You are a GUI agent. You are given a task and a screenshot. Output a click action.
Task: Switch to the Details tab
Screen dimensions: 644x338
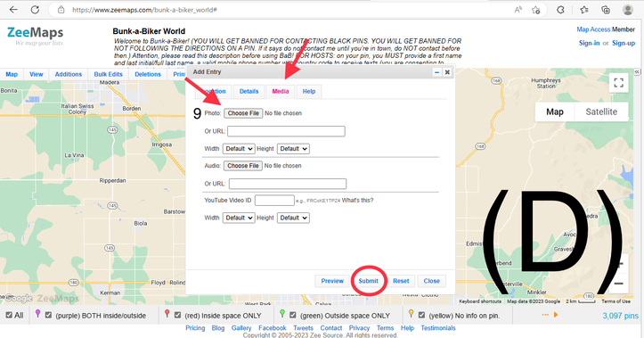point(249,91)
